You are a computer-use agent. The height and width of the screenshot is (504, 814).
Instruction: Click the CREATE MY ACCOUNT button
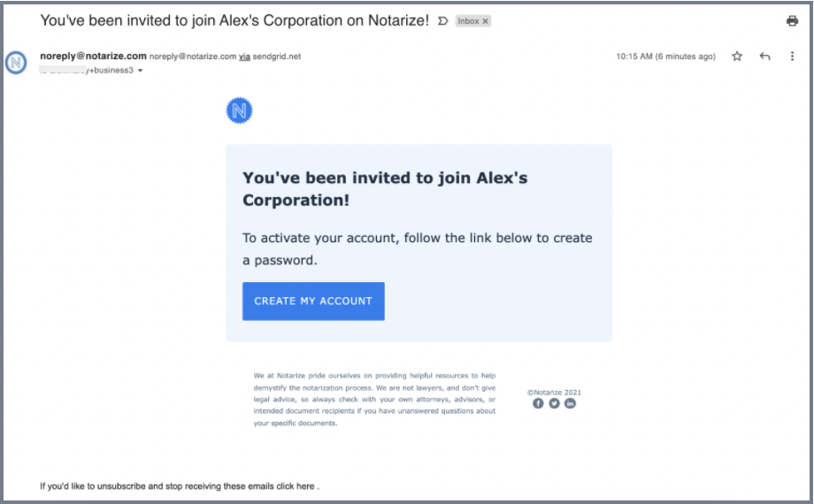click(313, 301)
